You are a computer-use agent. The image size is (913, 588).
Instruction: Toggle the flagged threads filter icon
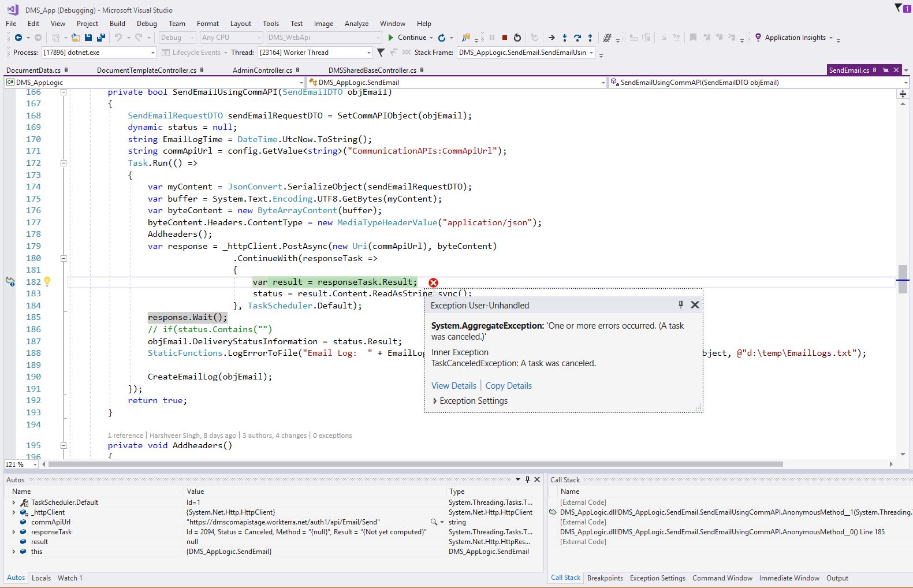381,53
